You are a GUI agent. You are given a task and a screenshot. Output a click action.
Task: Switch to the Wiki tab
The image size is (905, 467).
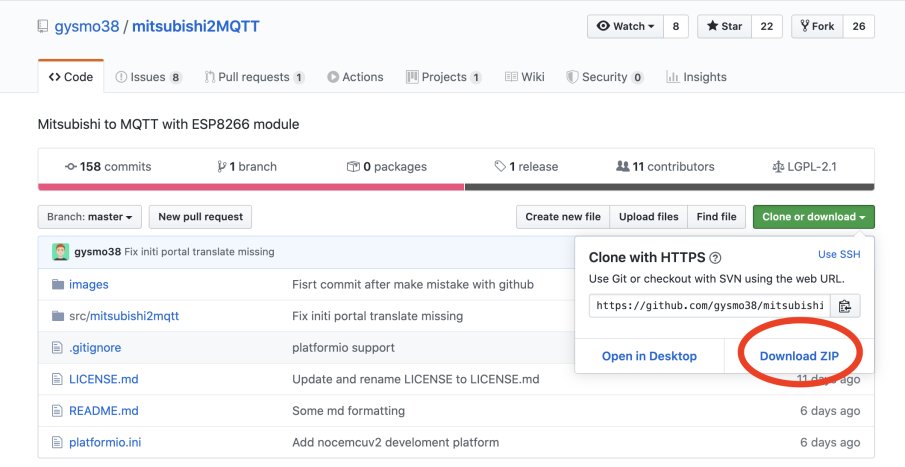click(525, 77)
